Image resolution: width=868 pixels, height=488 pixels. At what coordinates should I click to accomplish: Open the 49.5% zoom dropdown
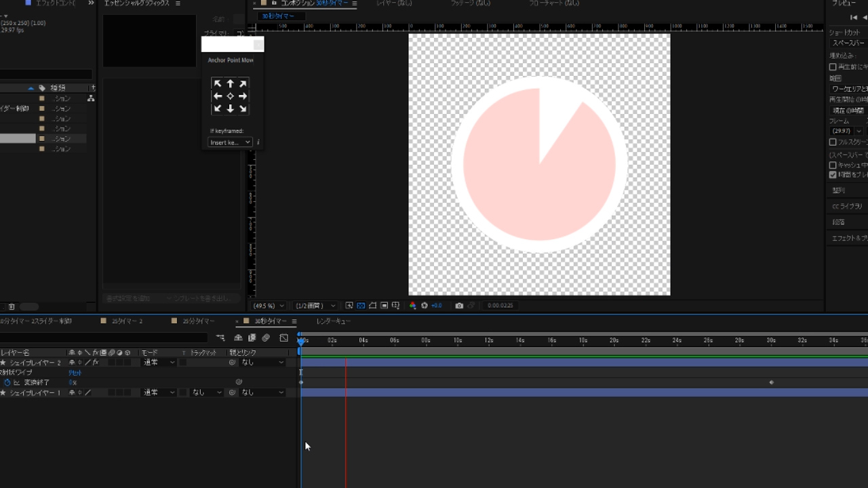[267, 306]
